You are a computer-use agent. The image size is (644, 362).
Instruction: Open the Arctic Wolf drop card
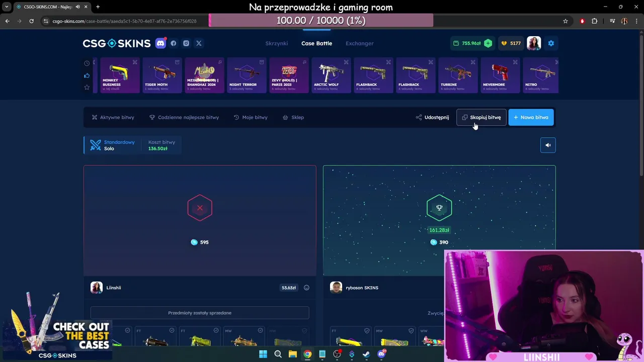coord(331,75)
